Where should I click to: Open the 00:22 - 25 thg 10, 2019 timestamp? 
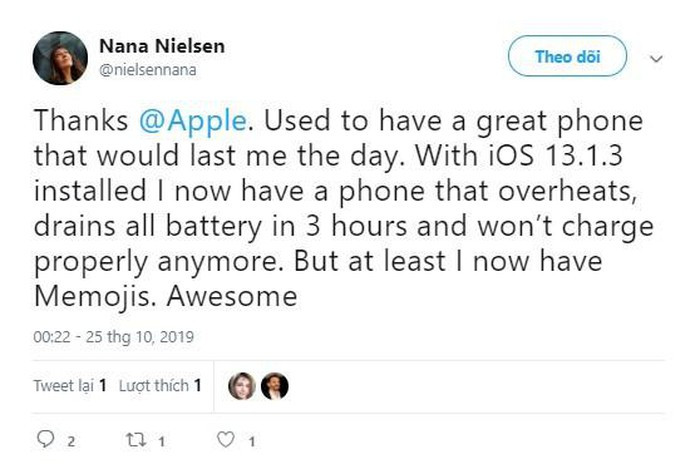click(x=112, y=338)
